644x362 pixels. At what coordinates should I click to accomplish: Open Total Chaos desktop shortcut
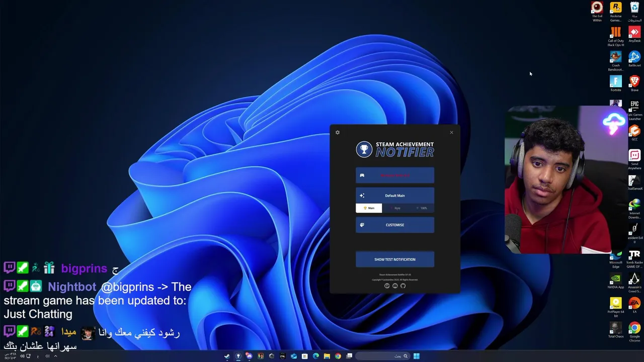(616, 330)
